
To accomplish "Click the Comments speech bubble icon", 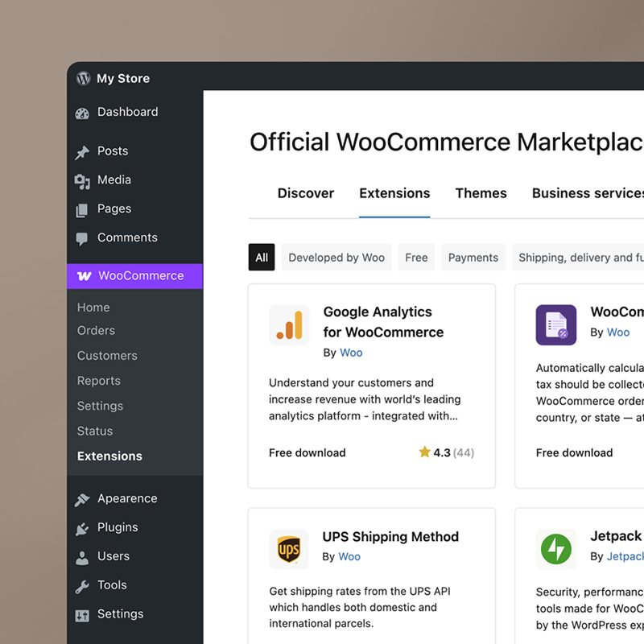I will (82, 238).
